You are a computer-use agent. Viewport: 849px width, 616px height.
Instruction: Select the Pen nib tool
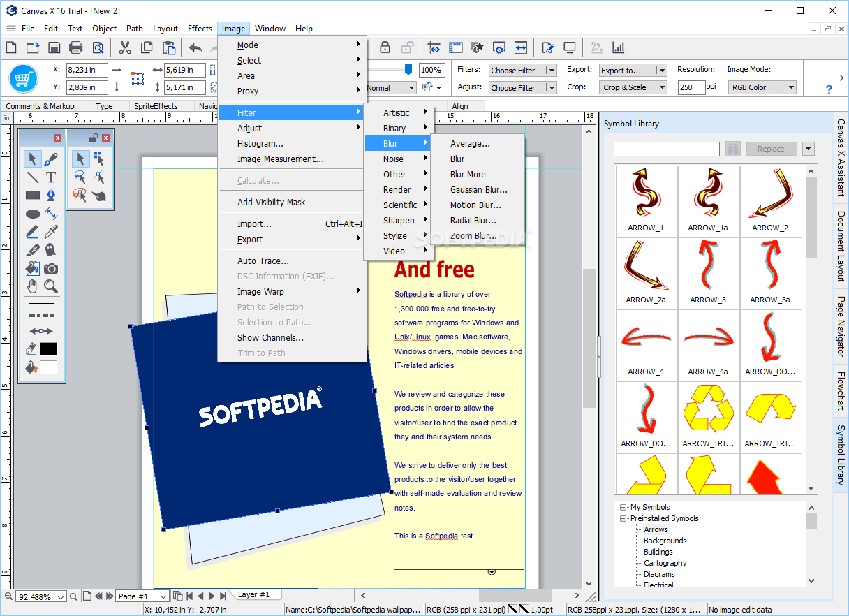pos(51,195)
